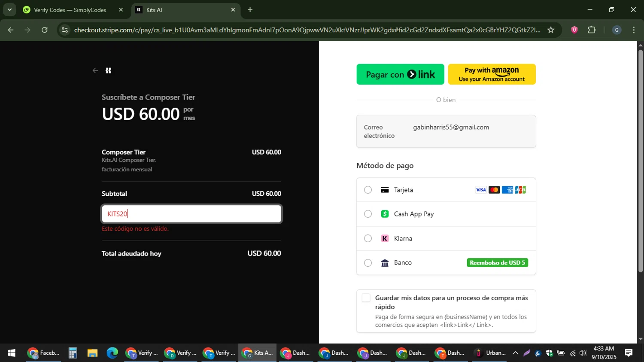Click the Reembolso de USD 5 badge

tap(497, 263)
